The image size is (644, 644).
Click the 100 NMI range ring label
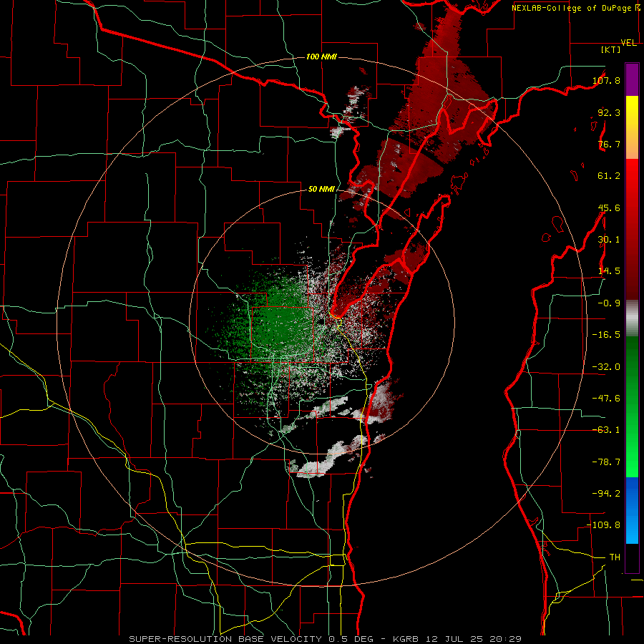[x=321, y=57]
